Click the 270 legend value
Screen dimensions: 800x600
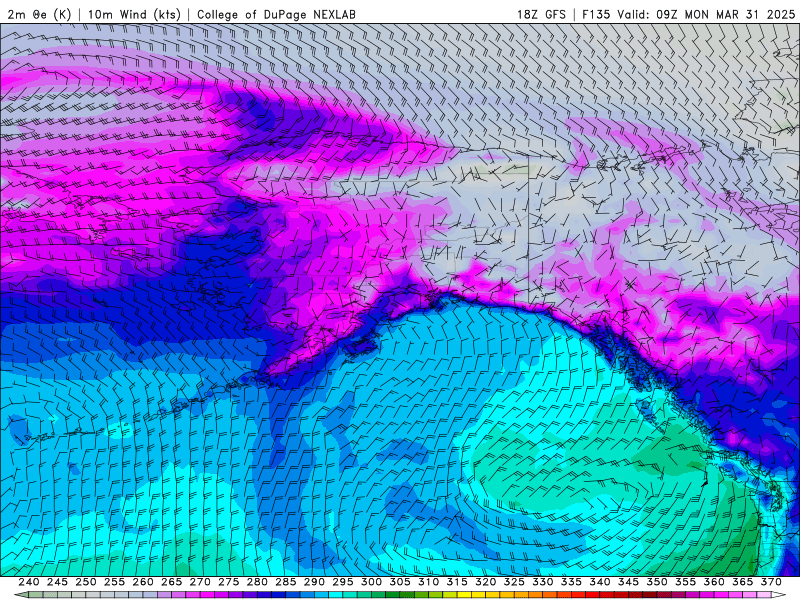200,582
